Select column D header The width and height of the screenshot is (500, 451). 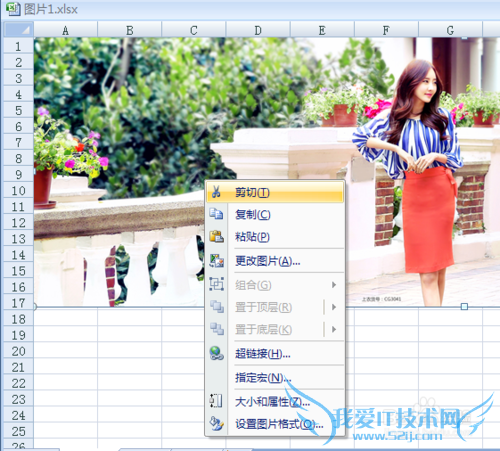(258, 30)
